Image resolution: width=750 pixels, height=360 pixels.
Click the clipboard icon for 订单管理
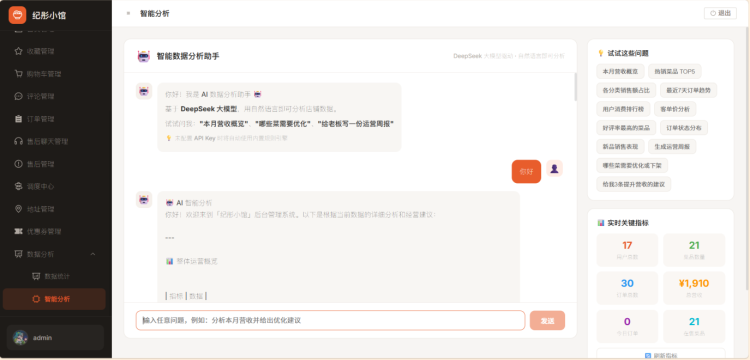point(19,119)
